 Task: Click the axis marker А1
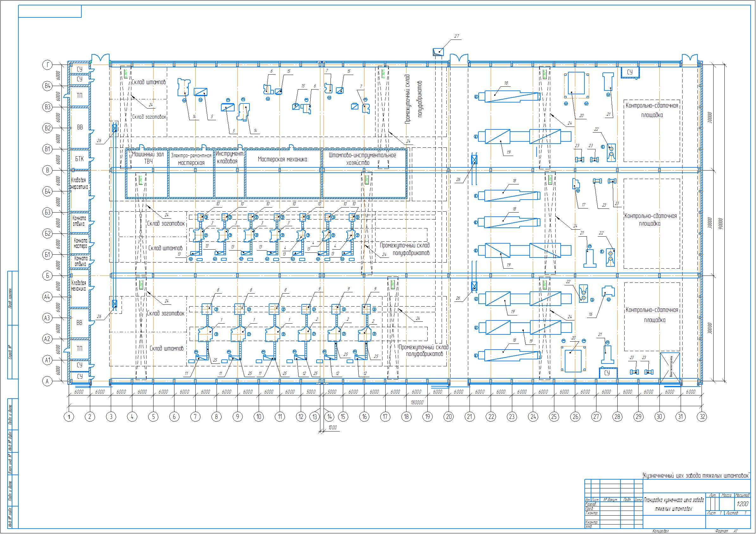point(48,360)
